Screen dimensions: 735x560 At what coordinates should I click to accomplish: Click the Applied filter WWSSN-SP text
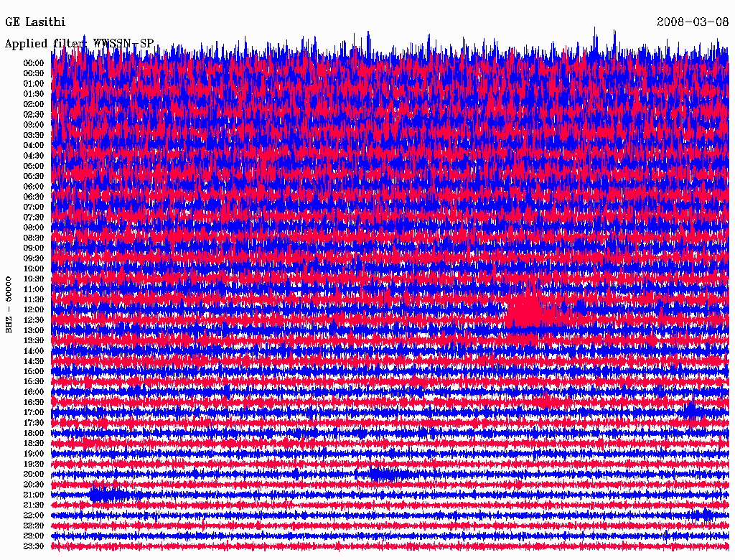(x=79, y=44)
